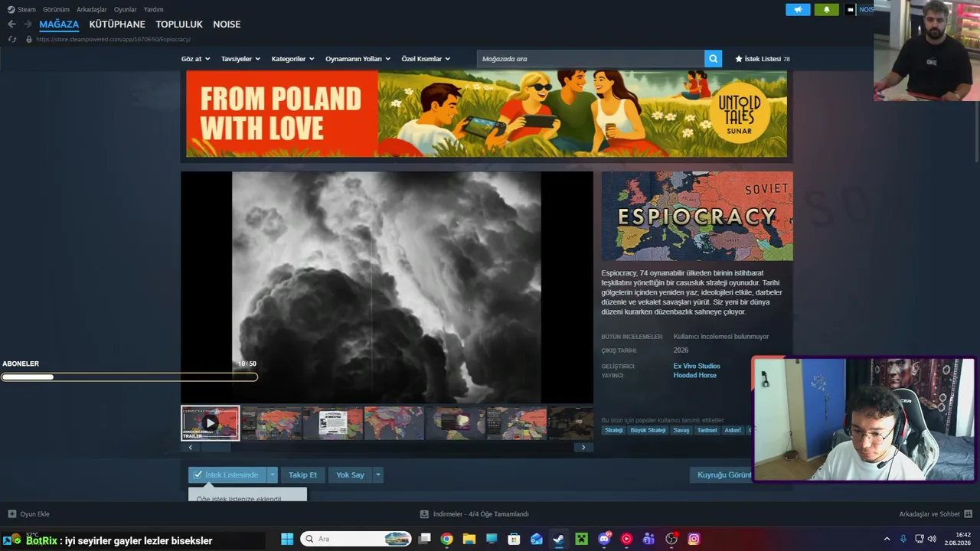Image resolution: width=980 pixels, height=551 pixels.
Task: Open Arkadaşlar ve Sohbet chat icon
Action: [x=968, y=514]
